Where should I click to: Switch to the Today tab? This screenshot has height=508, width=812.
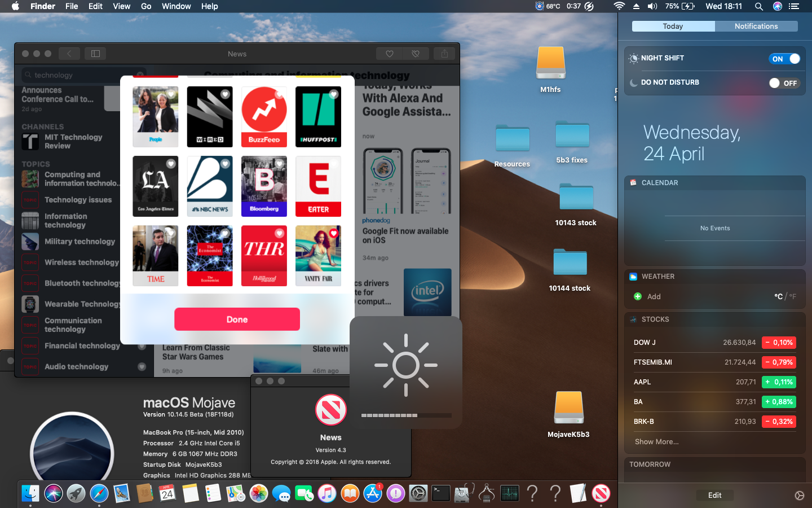point(673,27)
